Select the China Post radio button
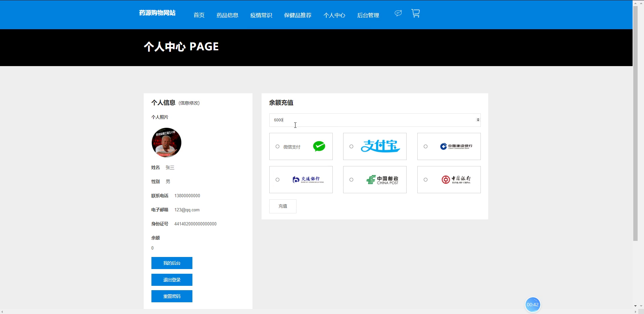The height and width of the screenshot is (314, 644). click(351, 180)
